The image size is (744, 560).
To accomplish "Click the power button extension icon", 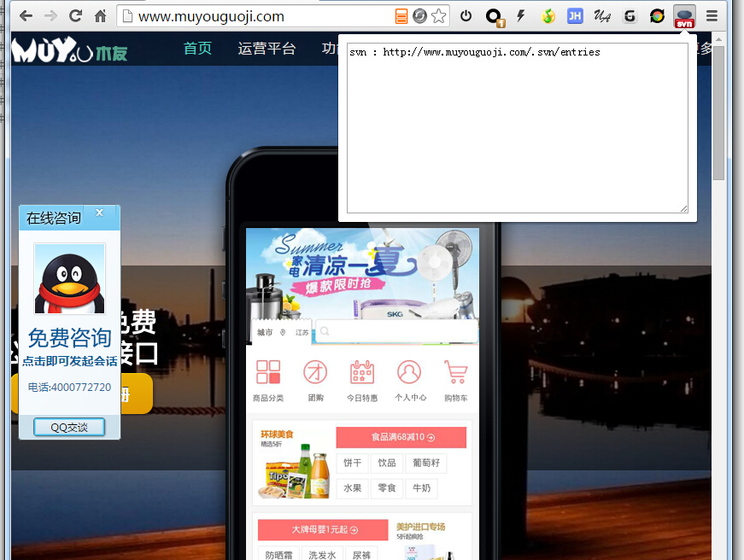I will point(466,16).
